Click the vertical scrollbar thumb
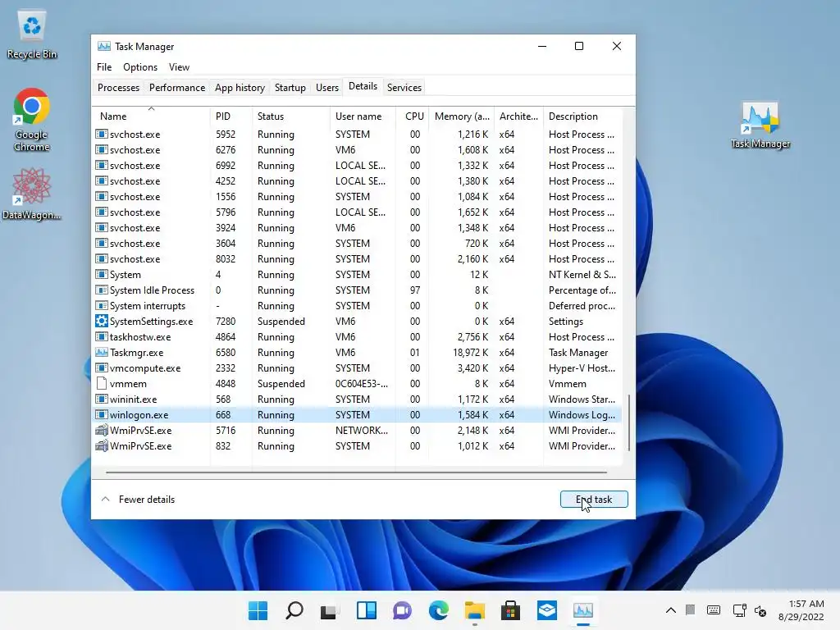The height and width of the screenshot is (630, 840). tap(628, 423)
